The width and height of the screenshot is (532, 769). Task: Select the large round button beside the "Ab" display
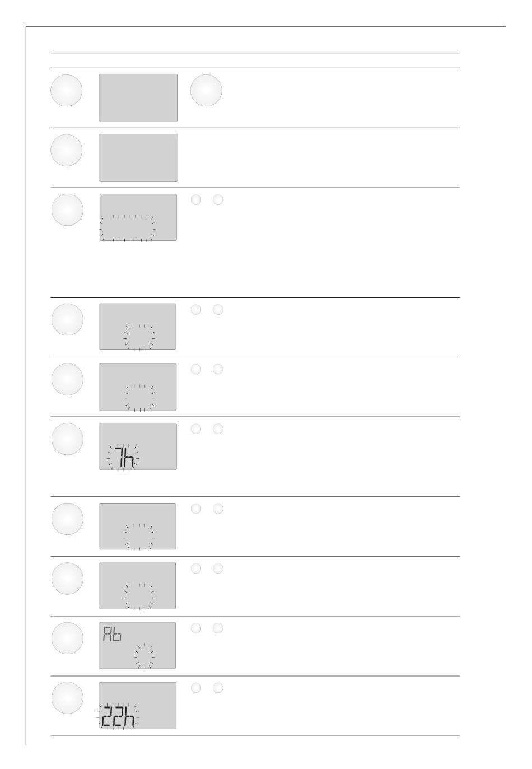(x=67, y=638)
